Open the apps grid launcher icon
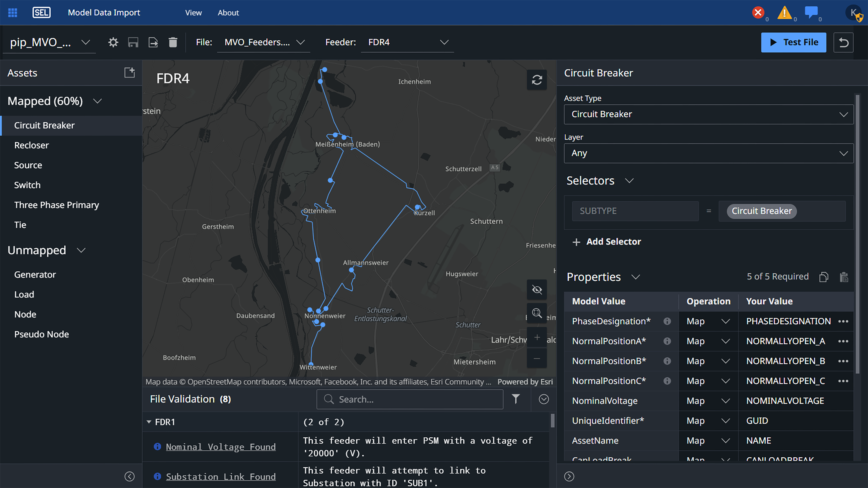The image size is (868, 488). (12, 13)
